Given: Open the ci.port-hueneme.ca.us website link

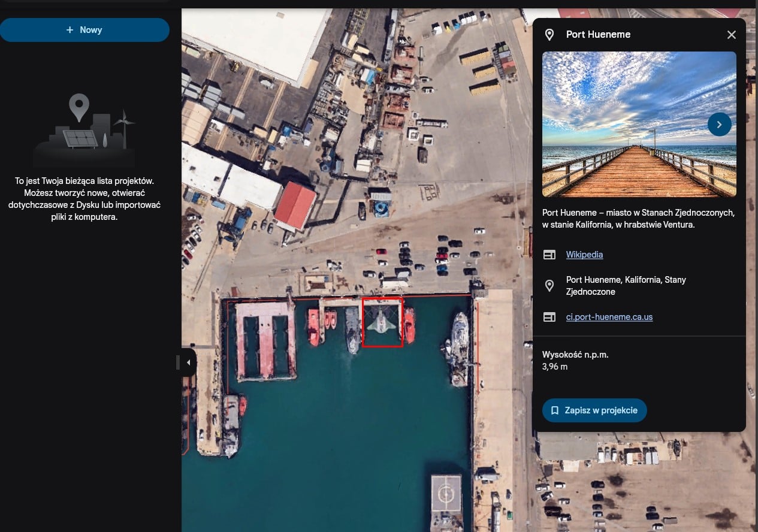Looking at the screenshot, I should pyautogui.click(x=609, y=317).
